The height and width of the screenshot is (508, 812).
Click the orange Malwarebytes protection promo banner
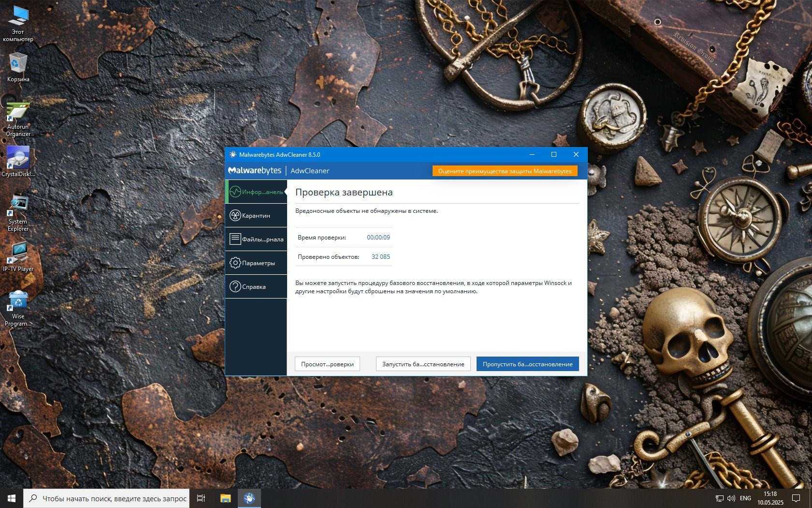point(505,171)
